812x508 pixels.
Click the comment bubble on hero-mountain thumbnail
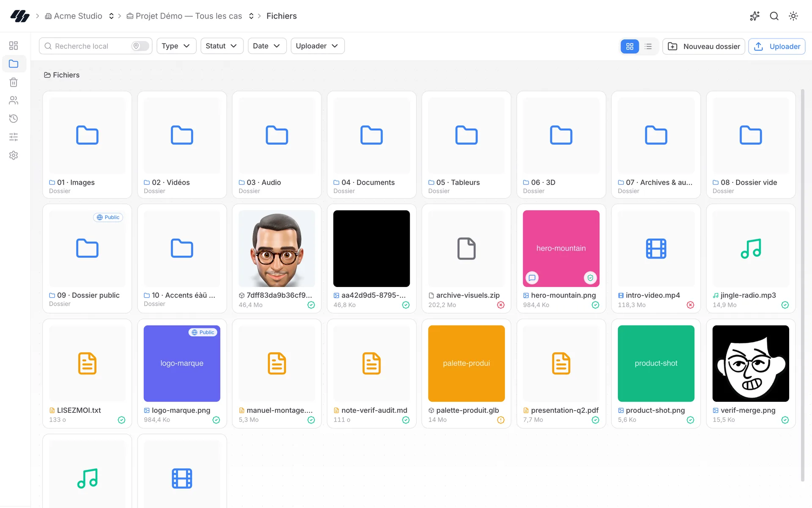pos(532,278)
